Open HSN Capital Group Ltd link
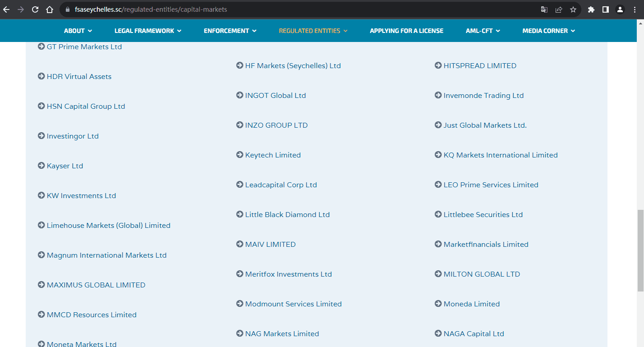Image resolution: width=644 pixels, height=347 pixels. coord(86,106)
